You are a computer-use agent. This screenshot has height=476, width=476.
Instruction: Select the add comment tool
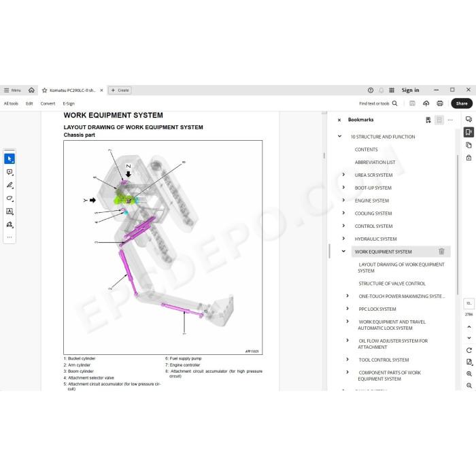[10, 172]
